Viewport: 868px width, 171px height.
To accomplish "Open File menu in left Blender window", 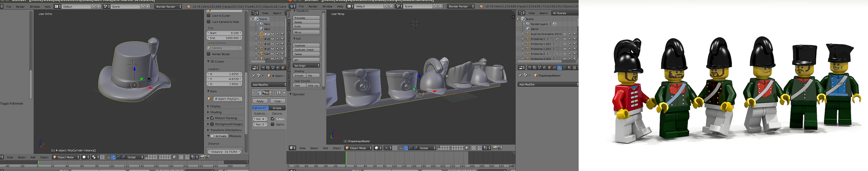I will tap(8, 6).
